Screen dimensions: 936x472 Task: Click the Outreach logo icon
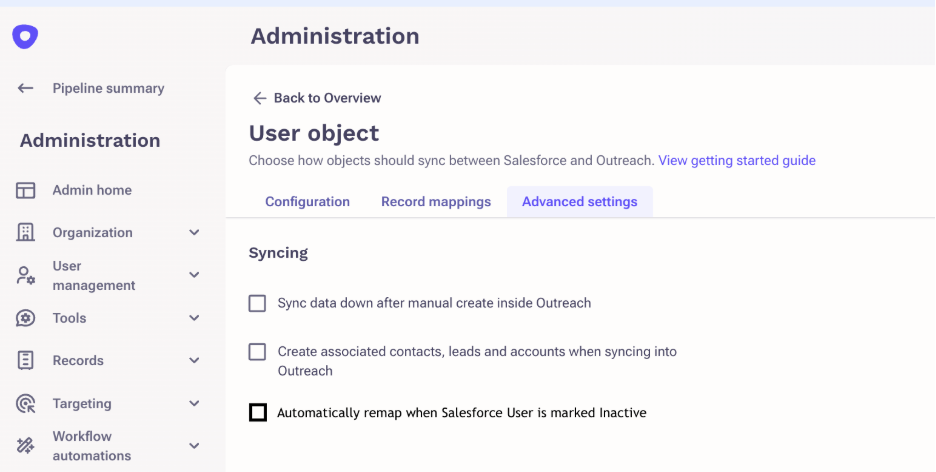[25, 36]
